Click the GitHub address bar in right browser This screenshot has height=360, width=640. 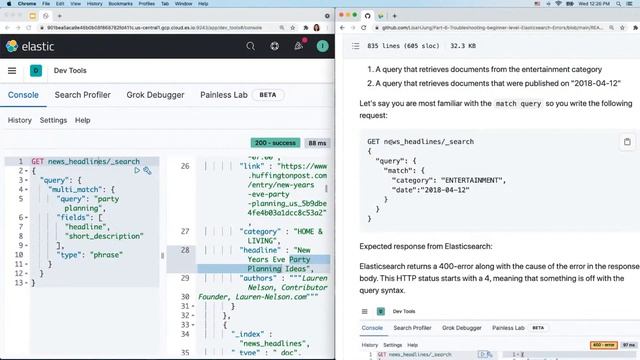click(x=492, y=28)
